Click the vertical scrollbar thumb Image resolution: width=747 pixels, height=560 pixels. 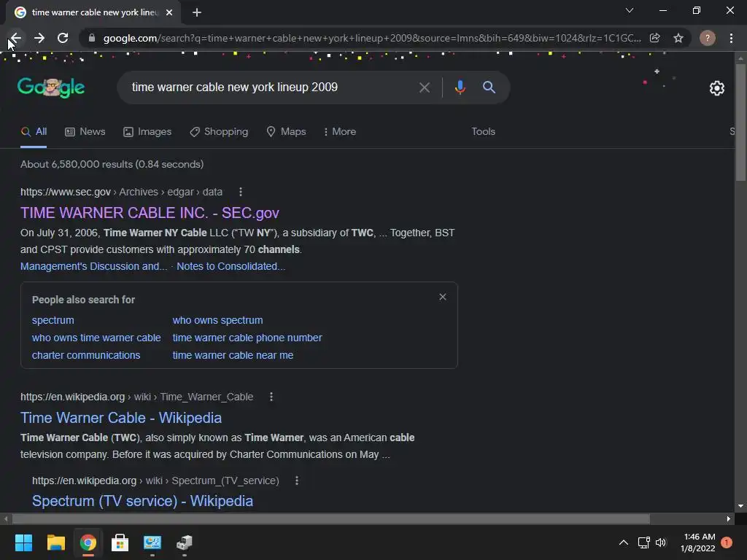tap(740, 122)
